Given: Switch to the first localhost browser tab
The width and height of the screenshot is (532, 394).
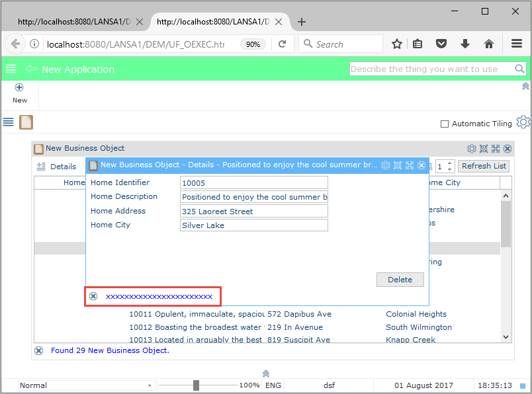Looking at the screenshot, I should click(x=74, y=22).
